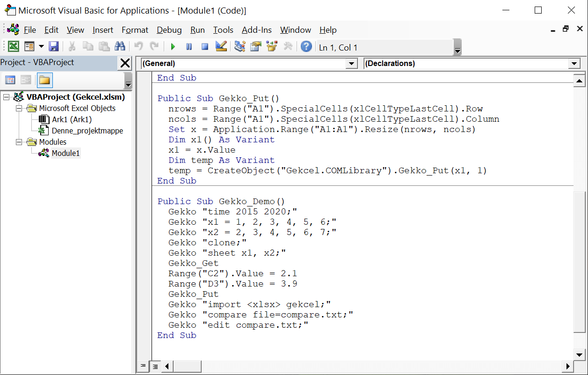Open the Properties Window icon

pos(255,46)
